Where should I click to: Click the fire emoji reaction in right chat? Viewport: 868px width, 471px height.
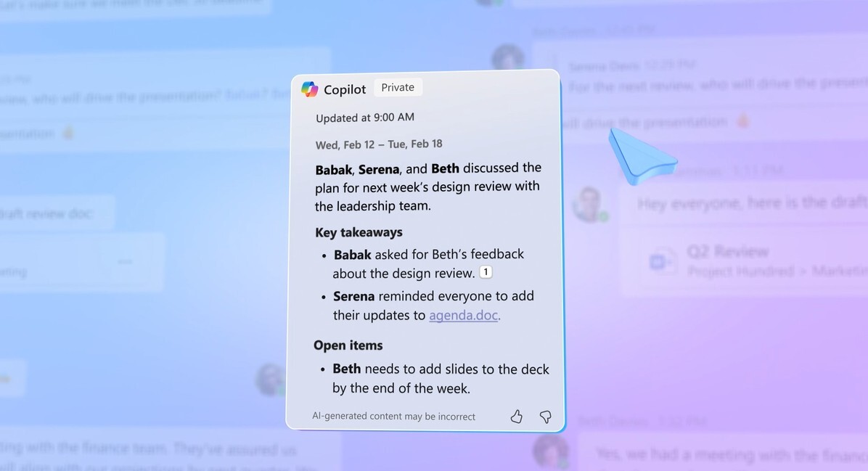(743, 120)
